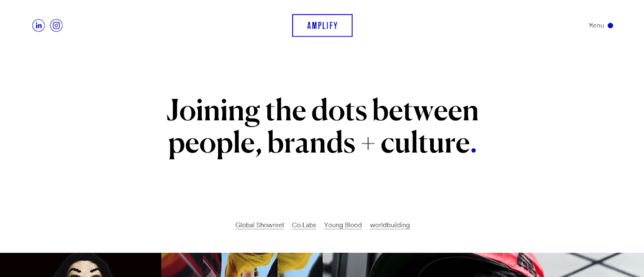The width and height of the screenshot is (644, 277).
Task: Open the Menu text label
Action: click(596, 26)
